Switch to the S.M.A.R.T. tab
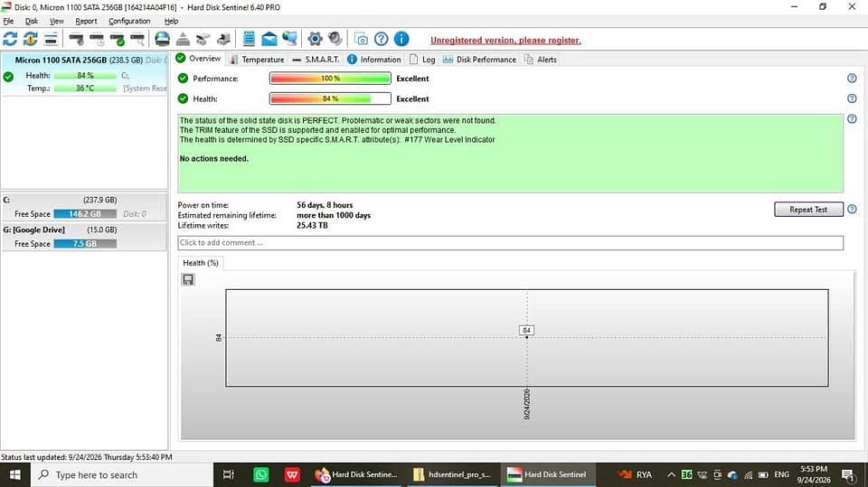 316,60
